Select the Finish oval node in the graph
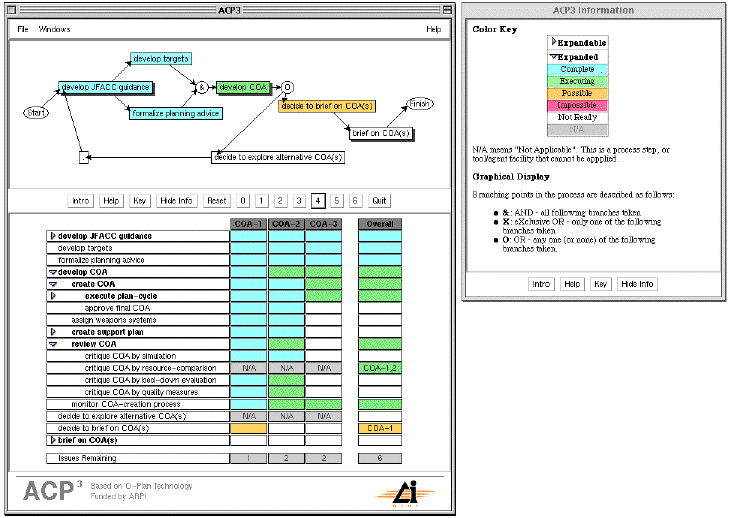 [x=421, y=103]
